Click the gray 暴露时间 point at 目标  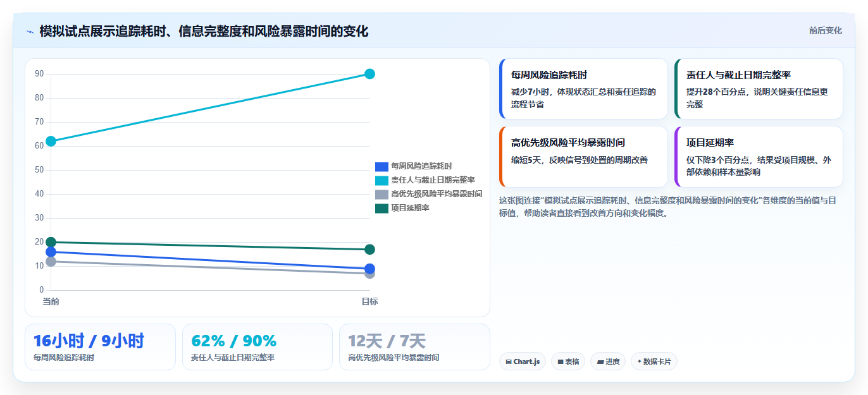369,274
